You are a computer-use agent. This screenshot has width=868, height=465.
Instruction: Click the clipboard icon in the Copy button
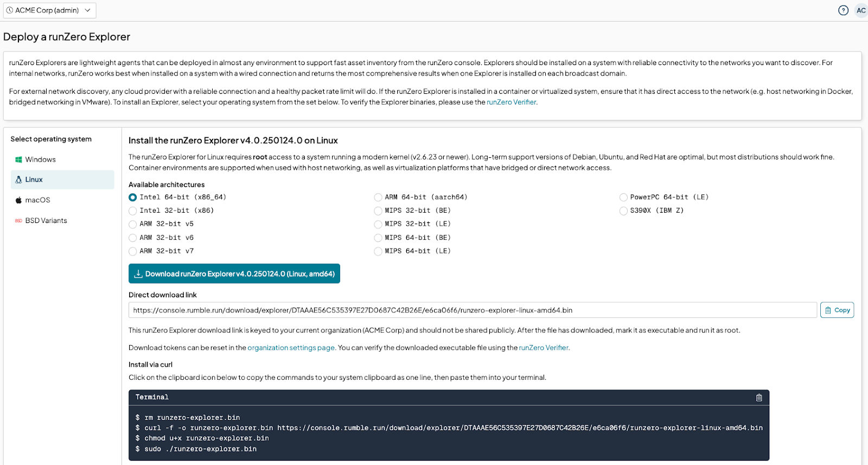click(828, 310)
